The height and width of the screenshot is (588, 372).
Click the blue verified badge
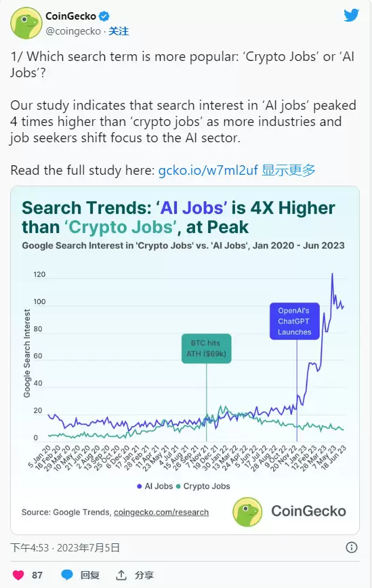click(x=104, y=16)
